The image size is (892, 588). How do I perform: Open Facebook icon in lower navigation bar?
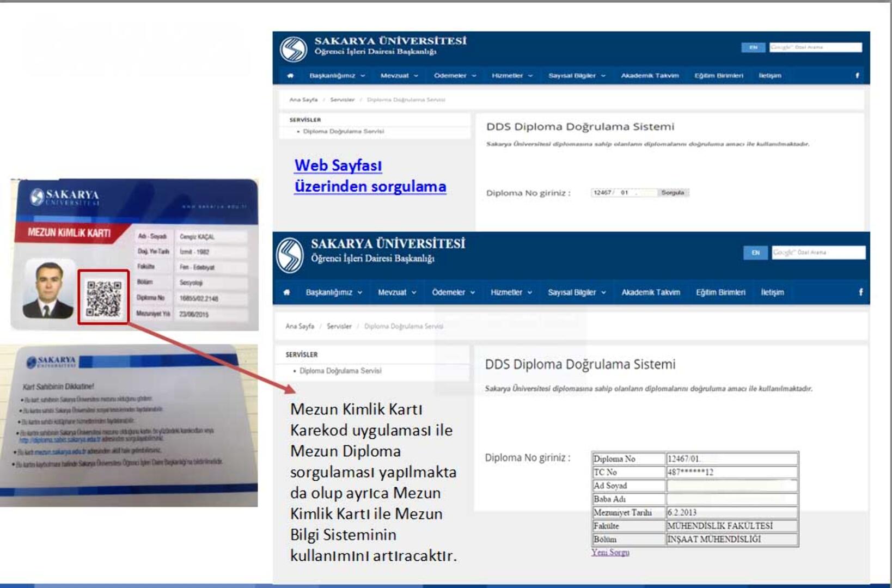[x=860, y=292]
